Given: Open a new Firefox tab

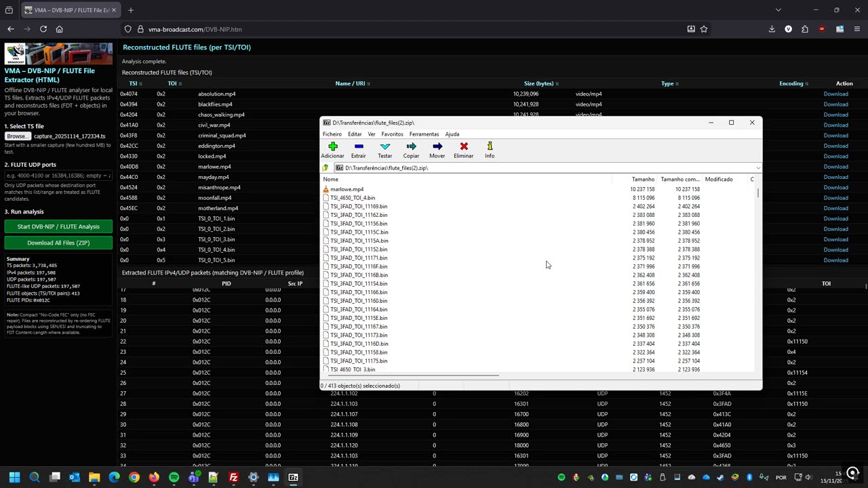Looking at the screenshot, I should pyautogui.click(x=131, y=10).
